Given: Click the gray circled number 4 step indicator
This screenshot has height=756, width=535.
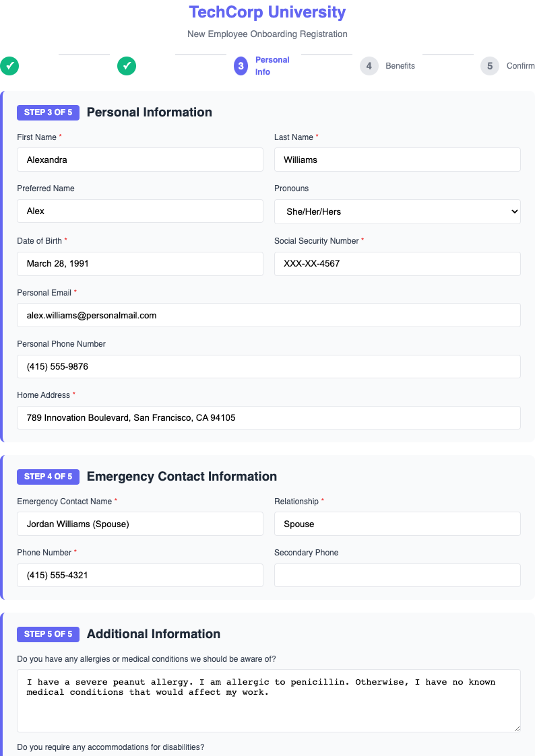Looking at the screenshot, I should [x=369, y=66].
